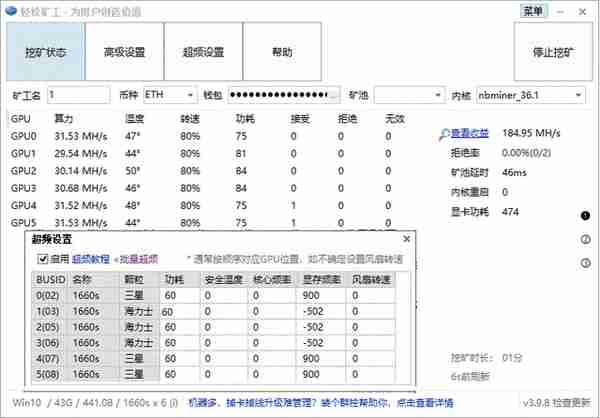Click the 风扇转速 cell for BUSID 2(05)
Viewport: 600px width, 418px height.
click(371, 327)
